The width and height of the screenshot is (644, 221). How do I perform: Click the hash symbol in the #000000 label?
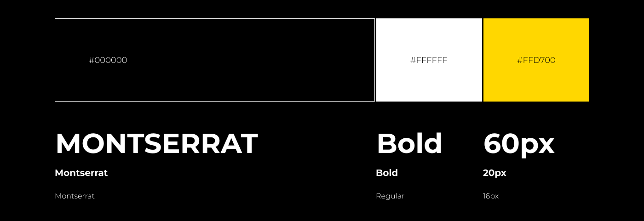click(92, 60)
